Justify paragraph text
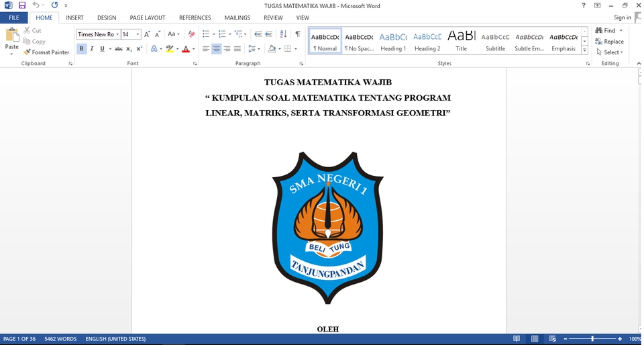Screen dimensions: 644x345 tap(237, 49)
